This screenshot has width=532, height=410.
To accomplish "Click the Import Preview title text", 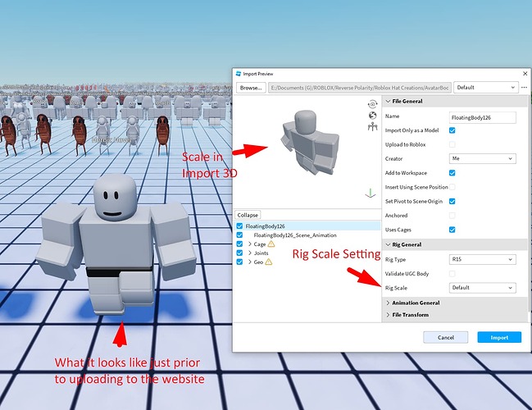I will (x=258, y=74).
